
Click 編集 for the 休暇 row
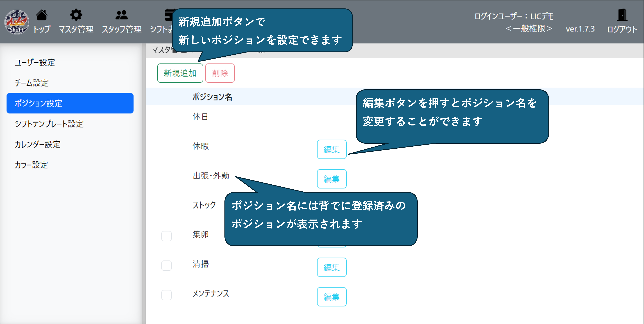[x=331, y=149]
